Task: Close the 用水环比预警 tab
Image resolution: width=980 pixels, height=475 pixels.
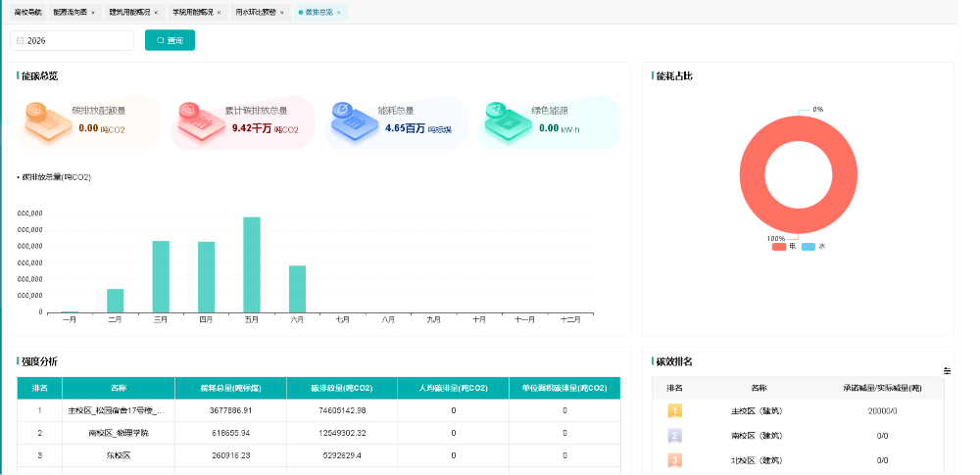Action: click(282, 13)
